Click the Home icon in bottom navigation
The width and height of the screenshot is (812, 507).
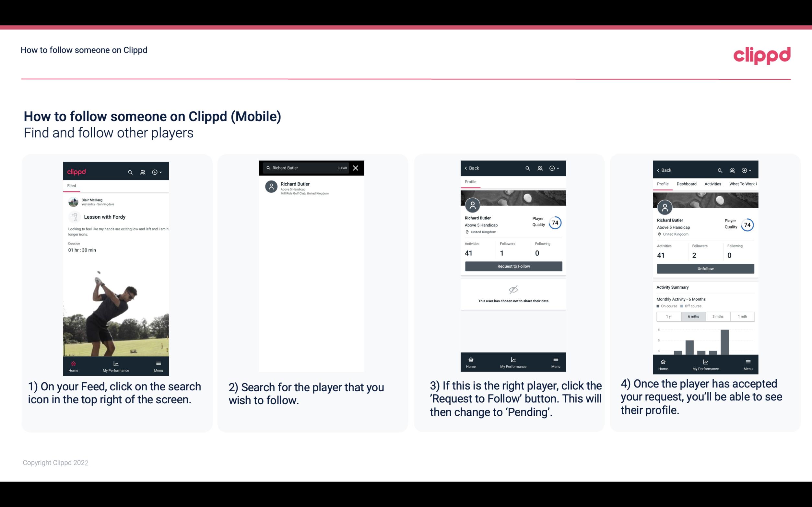pos(73,363)
